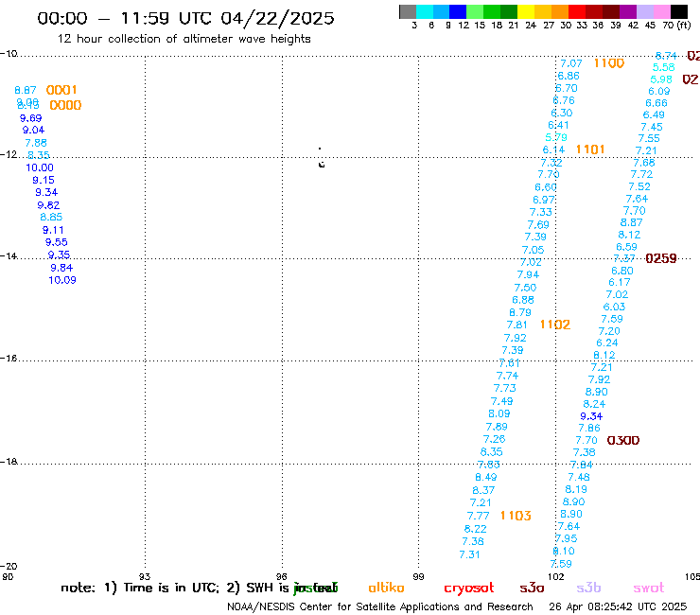The height and width of the screenshot is (615, 700).
Task: Click the orange time label 1101
Action: (590, 149)
